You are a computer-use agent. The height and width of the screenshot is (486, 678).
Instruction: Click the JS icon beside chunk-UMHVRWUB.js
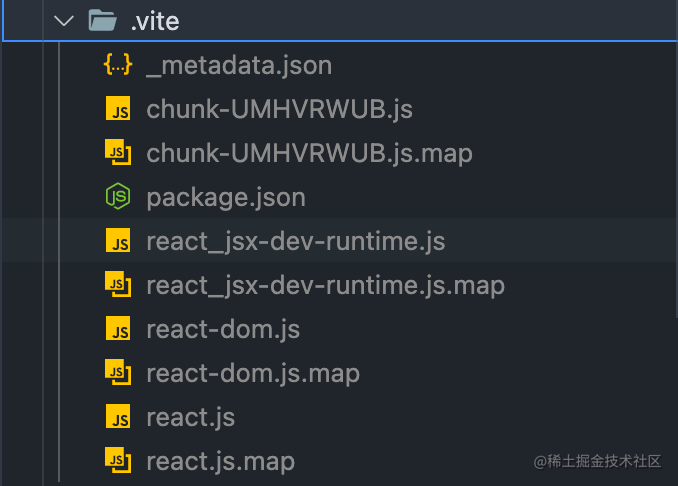coord(118,110)
